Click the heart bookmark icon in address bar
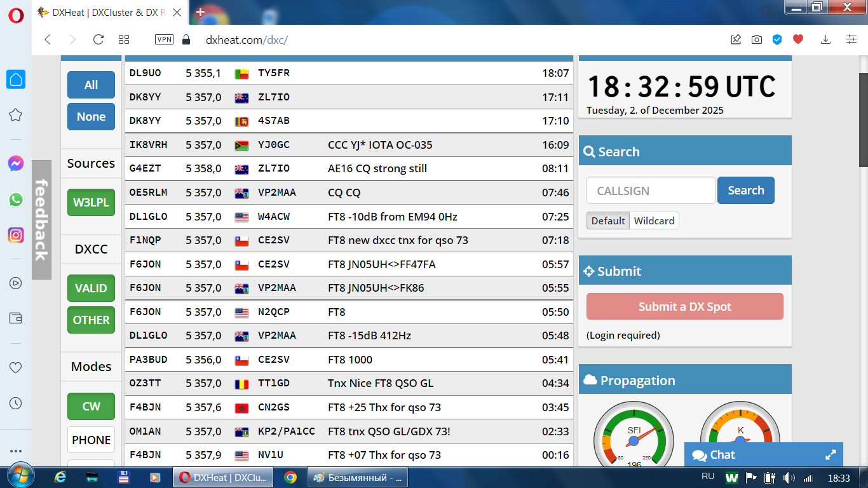Viewport: 868px width, 488px height. [x=798, y=39]
